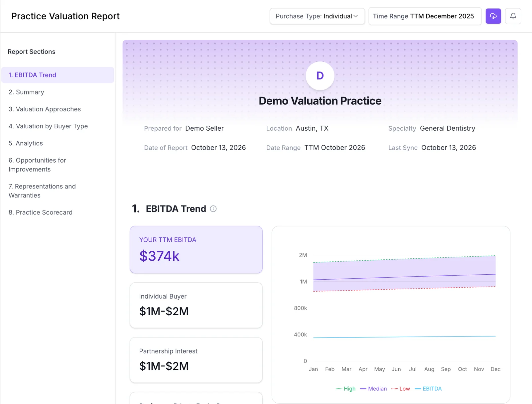Click the purple cloud download button

tap(493, 16)
